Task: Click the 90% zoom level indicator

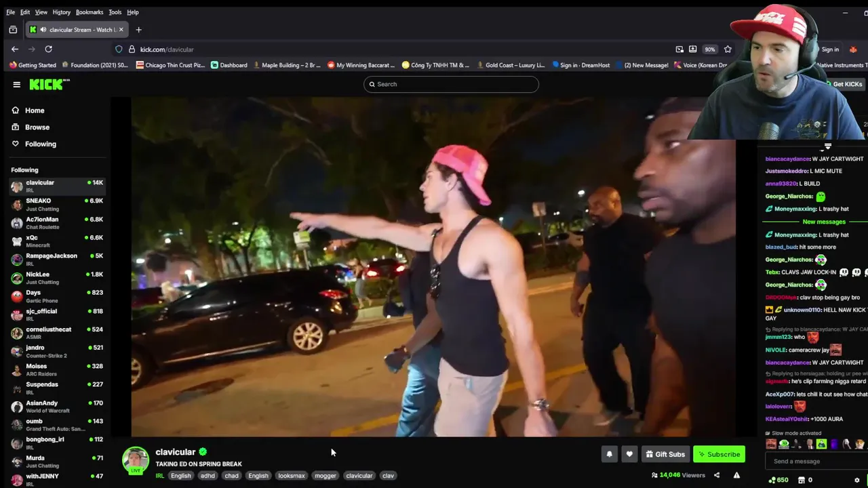Action: coord(709,49)
